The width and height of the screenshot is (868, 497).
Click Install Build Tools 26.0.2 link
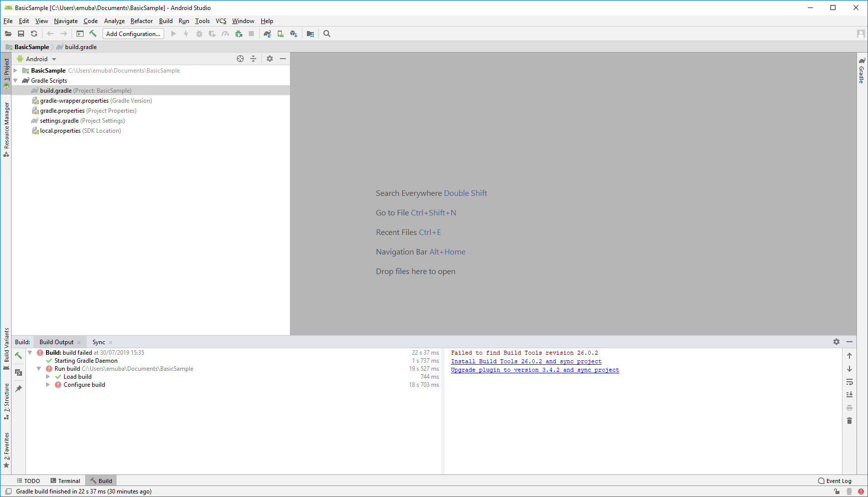[x=526, y=361]
